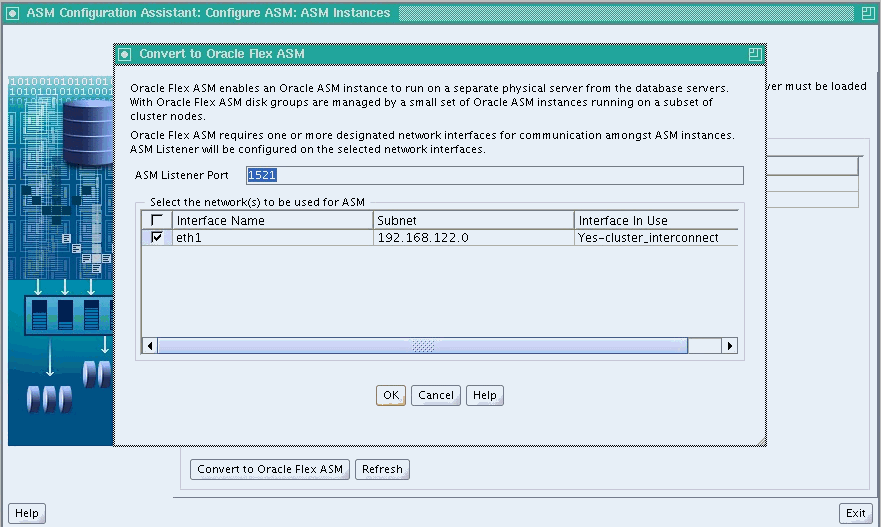Open Help in the Flex ASM dialog
Viewport: 881px width, 527px height.
pyautogui.click(x=484, y=395)
